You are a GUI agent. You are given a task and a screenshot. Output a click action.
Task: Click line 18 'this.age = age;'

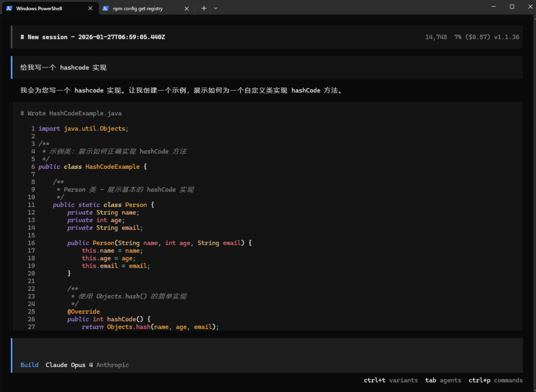click(109, 258)
